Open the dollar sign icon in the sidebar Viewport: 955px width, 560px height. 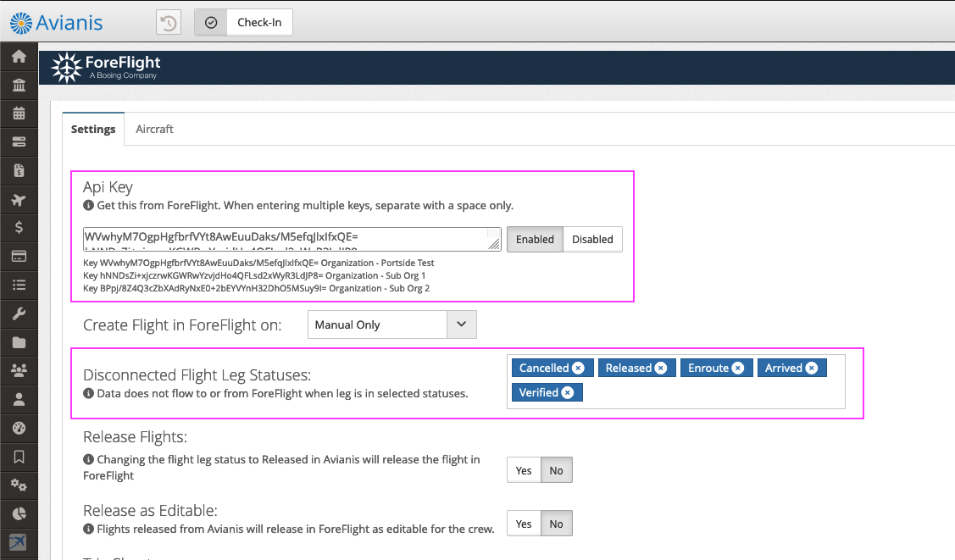[x=19, y=228]
